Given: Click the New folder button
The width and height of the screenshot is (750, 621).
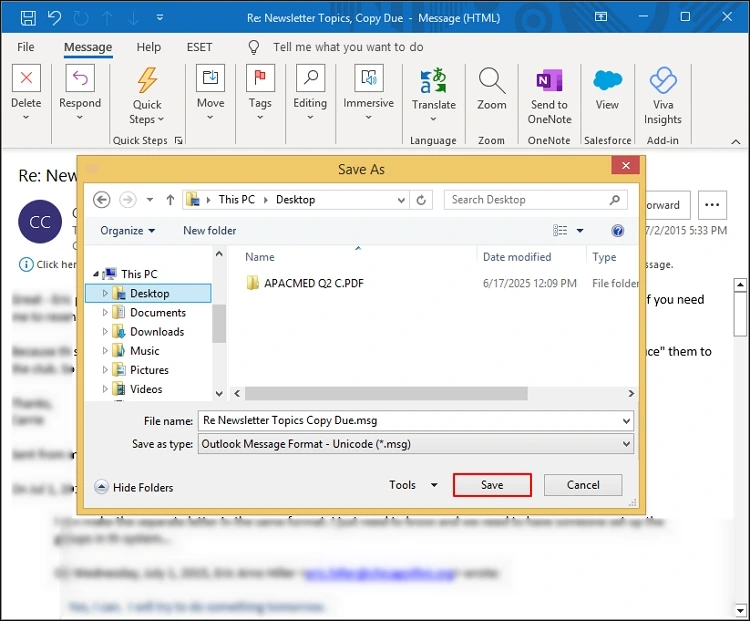Looking at the screenshot, I should (210, 231).
